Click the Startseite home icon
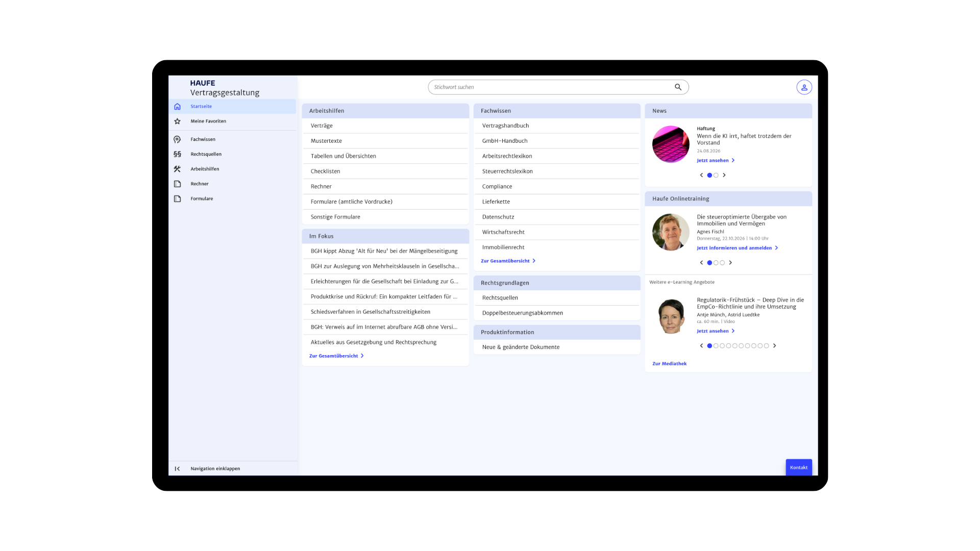 point(177,107)
